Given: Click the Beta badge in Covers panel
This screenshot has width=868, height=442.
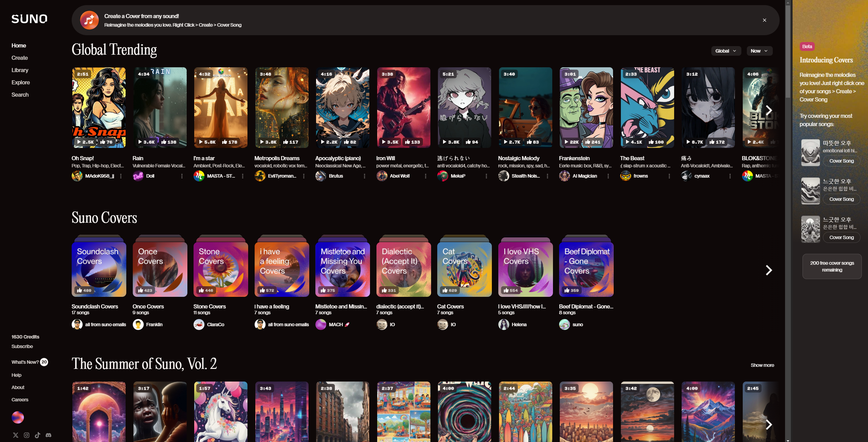Looking at the screenshot, I should (x=807, y=46).
